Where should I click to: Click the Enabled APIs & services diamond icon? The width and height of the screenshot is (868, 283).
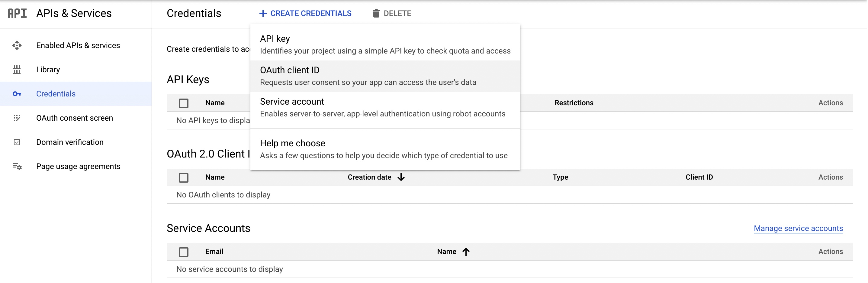click(17, 45)
